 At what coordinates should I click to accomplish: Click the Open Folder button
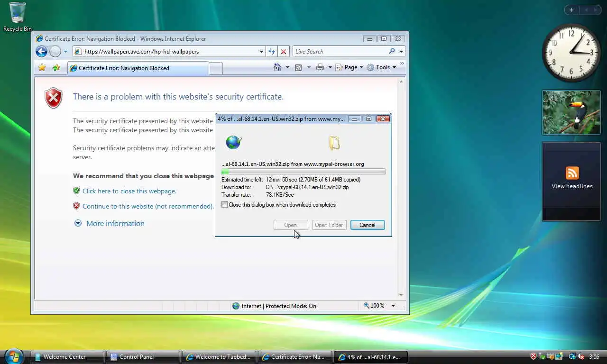pyautogui.click(x=329, y=225)
